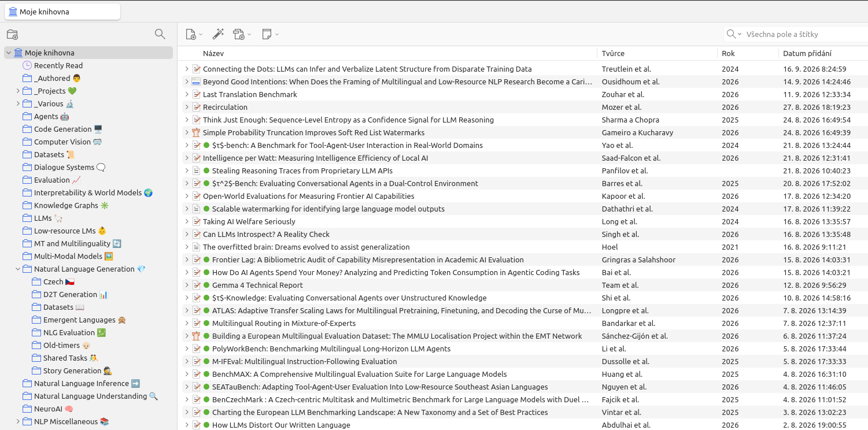Screen dimensions: 868x430
Task: Click the item icon for 'Think Just Enough'
Action: click(x=196, y=120)
